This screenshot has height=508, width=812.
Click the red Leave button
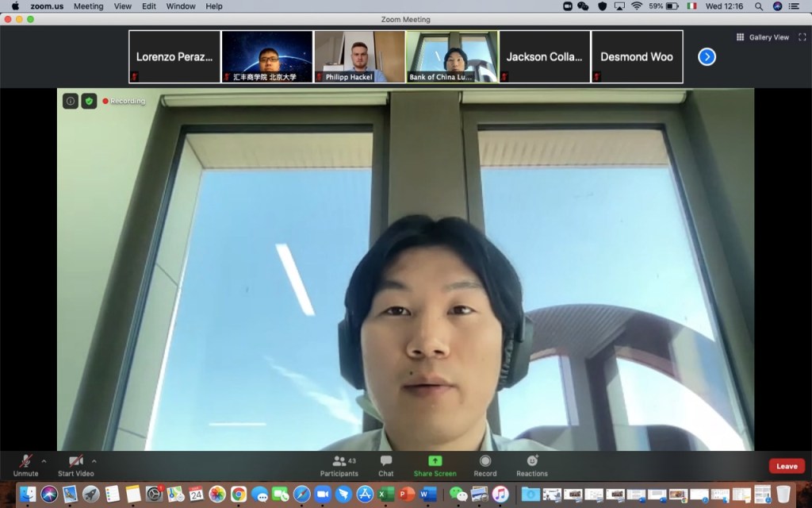pyautogui.click(x=786, y=466)
